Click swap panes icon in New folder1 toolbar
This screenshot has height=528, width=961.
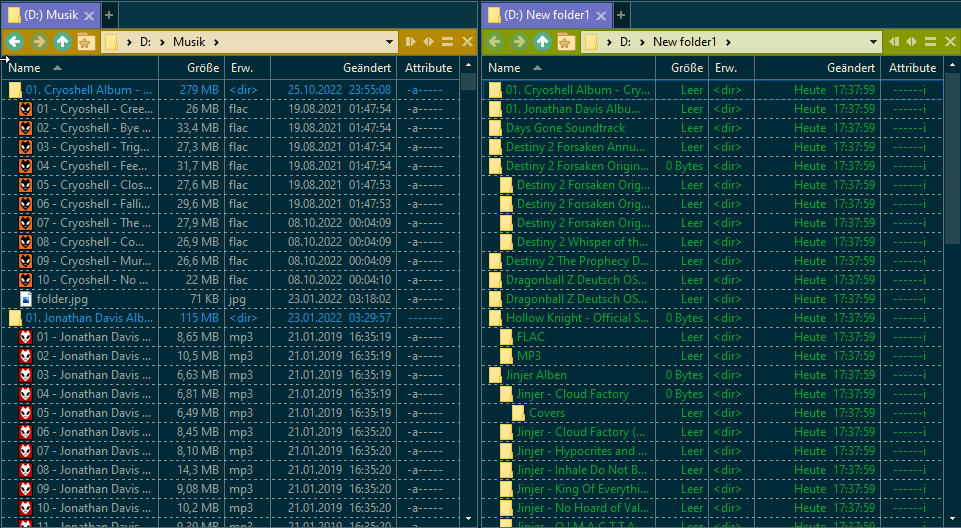pos(911,42)
